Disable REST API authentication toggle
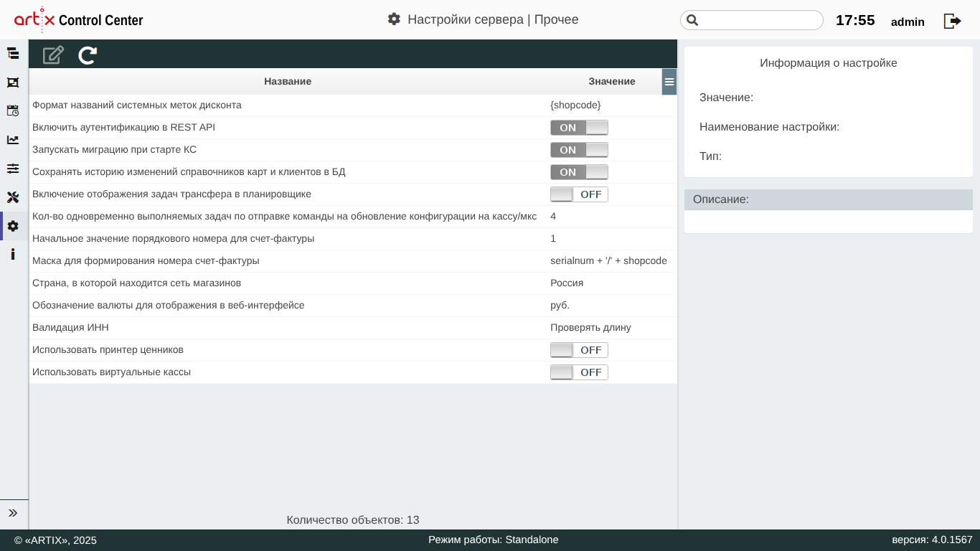980x551 pixels. coord(579,128)
